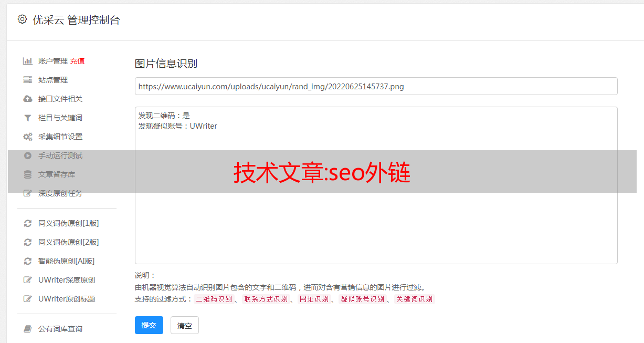644x343 pixels.
Task: Click the server icon for 站点管理
Action: (28, 80)
